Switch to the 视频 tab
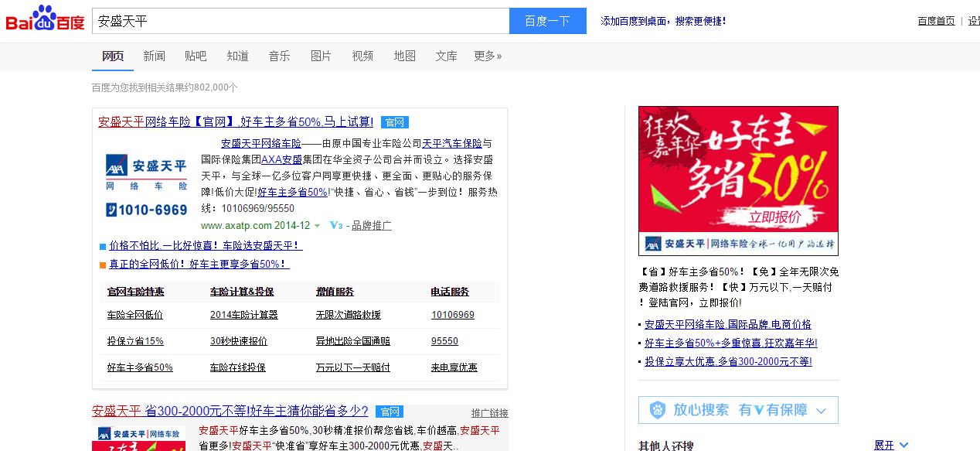Image resolution: width=980 pixels, height=451 pixels. click(x=362, y=56)
